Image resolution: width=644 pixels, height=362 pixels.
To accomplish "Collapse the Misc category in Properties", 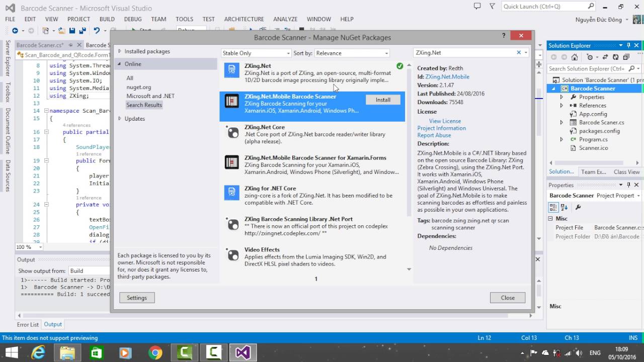I will point(551,219).
